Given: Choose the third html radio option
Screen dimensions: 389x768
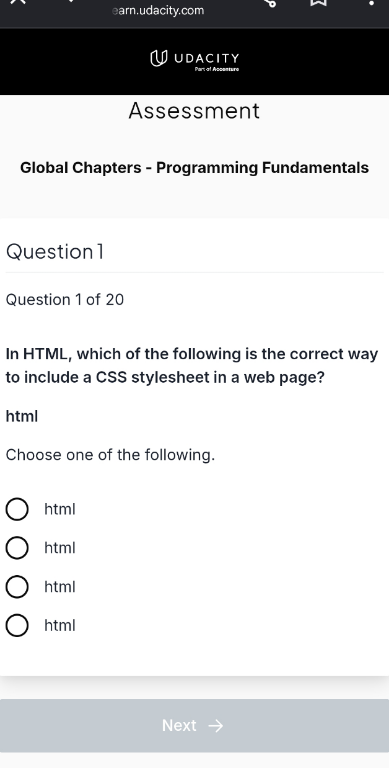Looking at the screenshot, I should (x=17, y=587).
